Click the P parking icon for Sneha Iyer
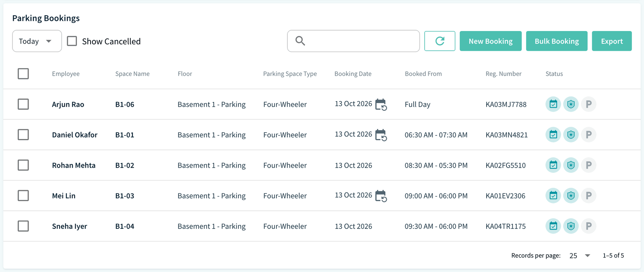 (588, 226)
